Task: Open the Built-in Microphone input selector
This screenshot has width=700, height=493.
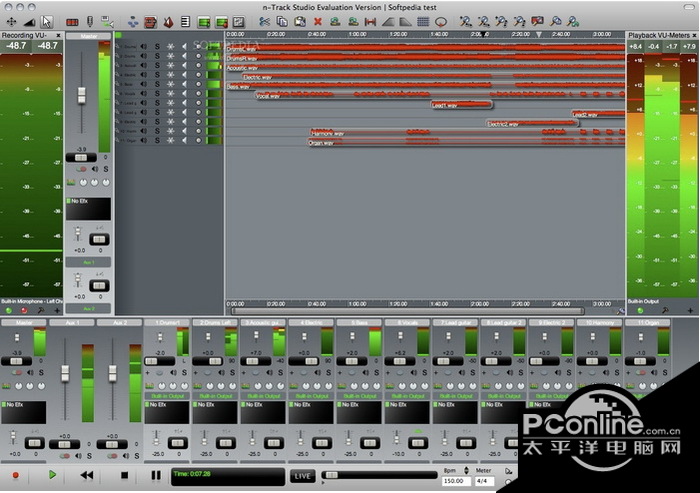Action: coord(31,301)
